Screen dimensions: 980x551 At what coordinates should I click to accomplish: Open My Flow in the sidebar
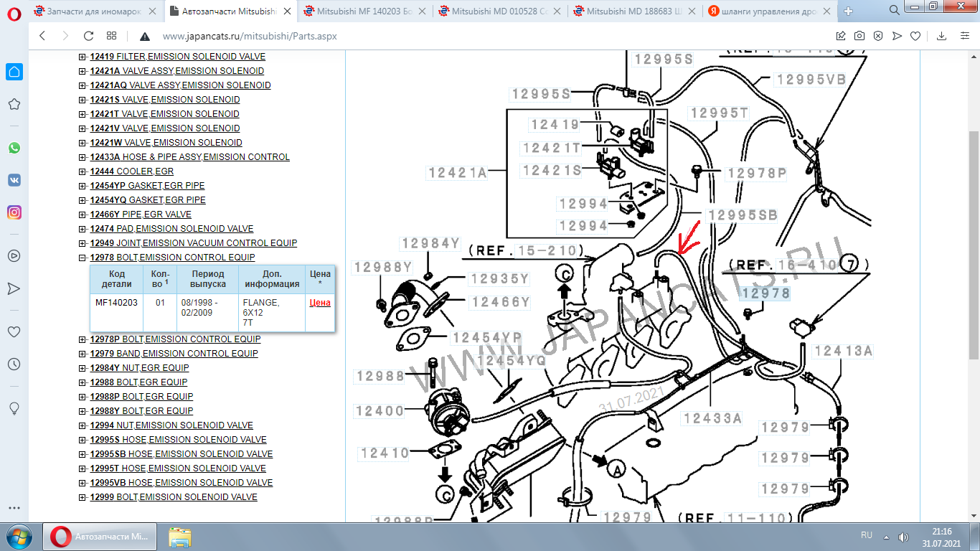[14, 288]
